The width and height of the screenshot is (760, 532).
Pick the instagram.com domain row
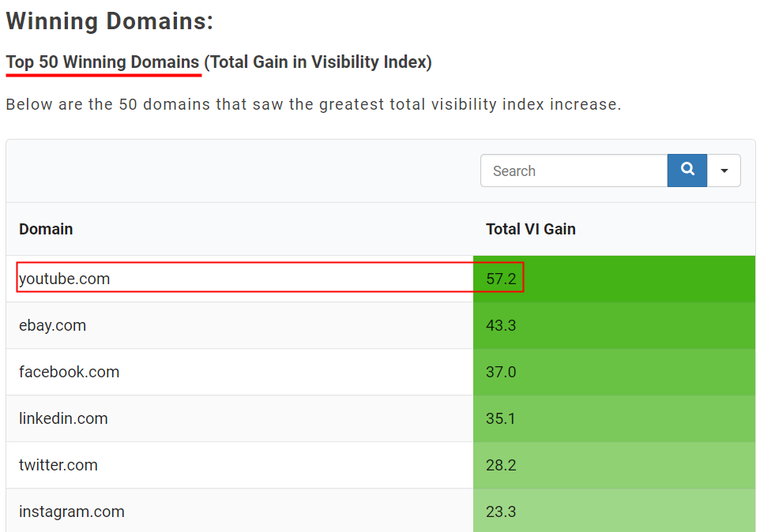point(72,511)
